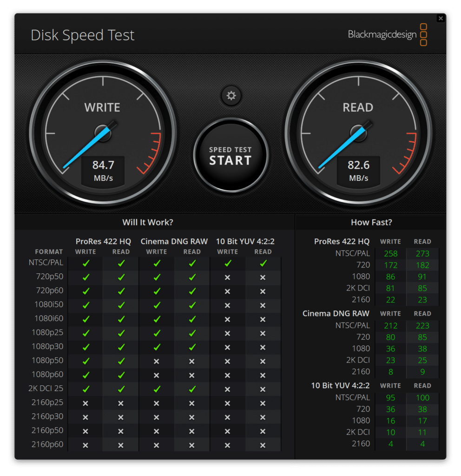Select Cinema DNG 2160 read value 9
The image size is (461, 476).
(422, 371)
